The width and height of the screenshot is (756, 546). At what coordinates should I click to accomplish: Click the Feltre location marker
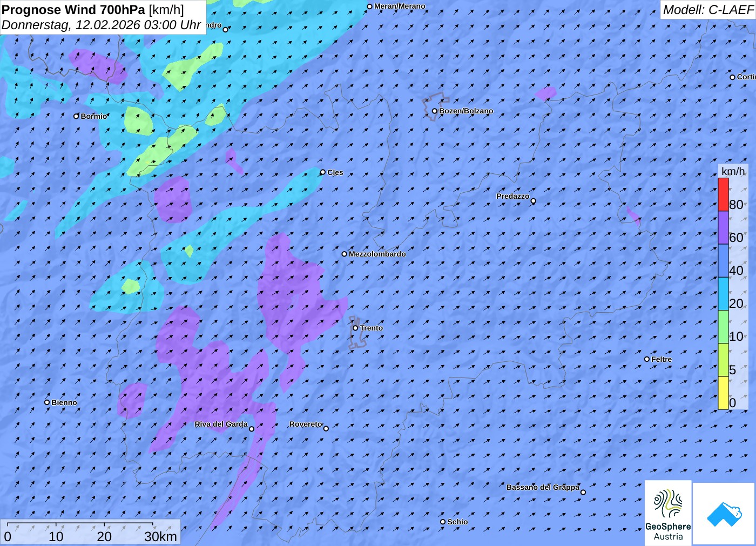[x=647, y=359]
